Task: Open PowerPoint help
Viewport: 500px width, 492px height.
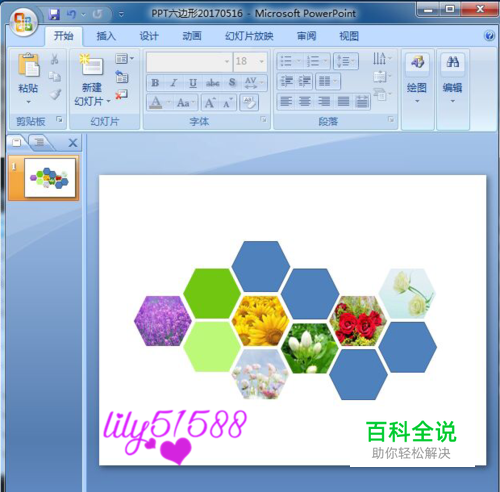Action: pyautogui.click(x=489, y=35)
